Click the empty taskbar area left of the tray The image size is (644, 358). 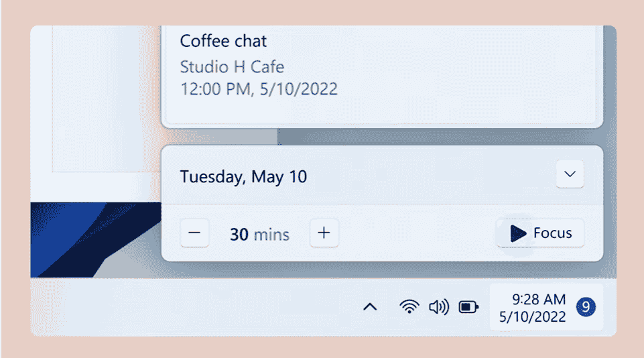point(193,306)
